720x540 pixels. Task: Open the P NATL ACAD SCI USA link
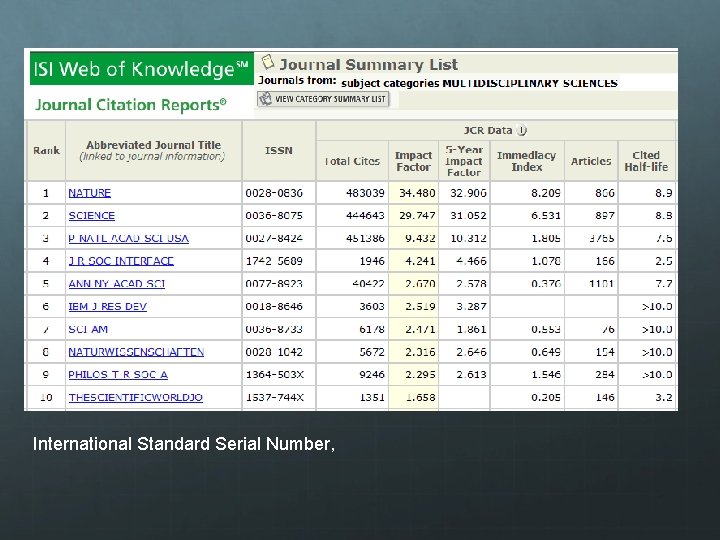[x=129, y=238]
